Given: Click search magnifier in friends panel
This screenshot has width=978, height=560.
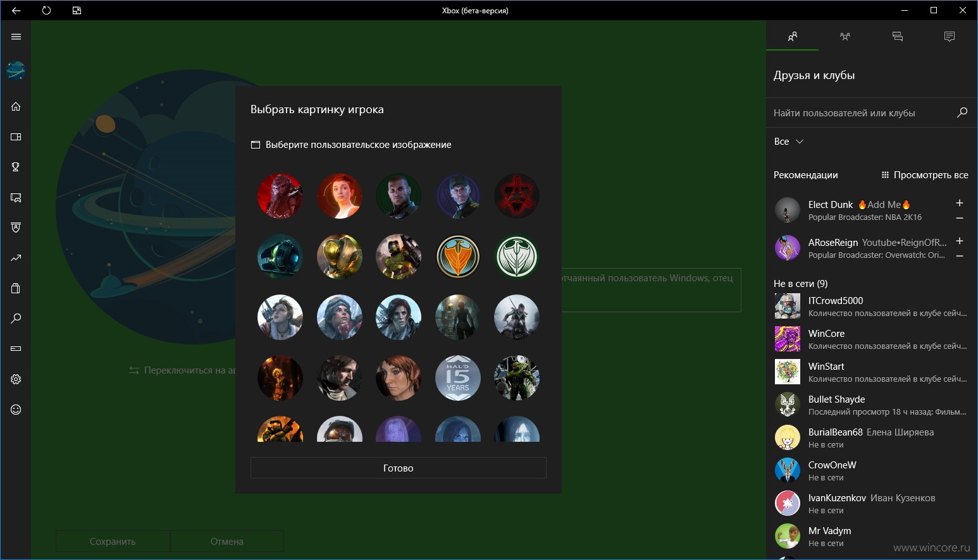Looking at the screenshot, I should pyautogui.click(x=962, y=113).
